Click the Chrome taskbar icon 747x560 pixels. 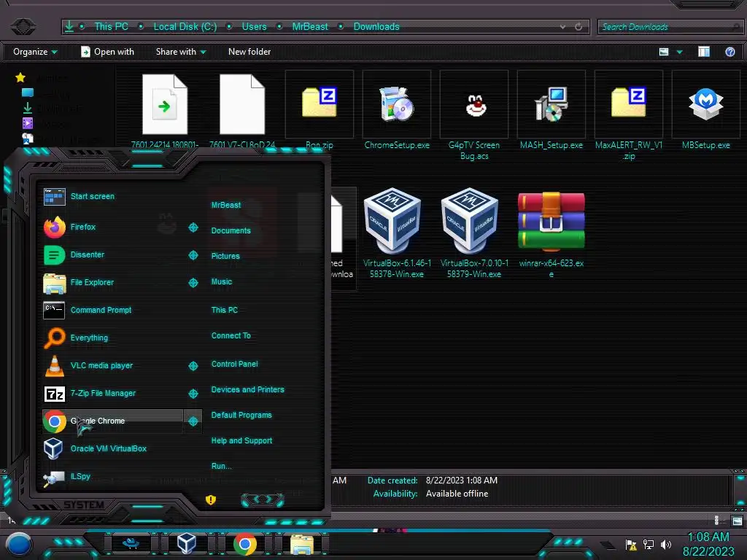pos(245,544)
